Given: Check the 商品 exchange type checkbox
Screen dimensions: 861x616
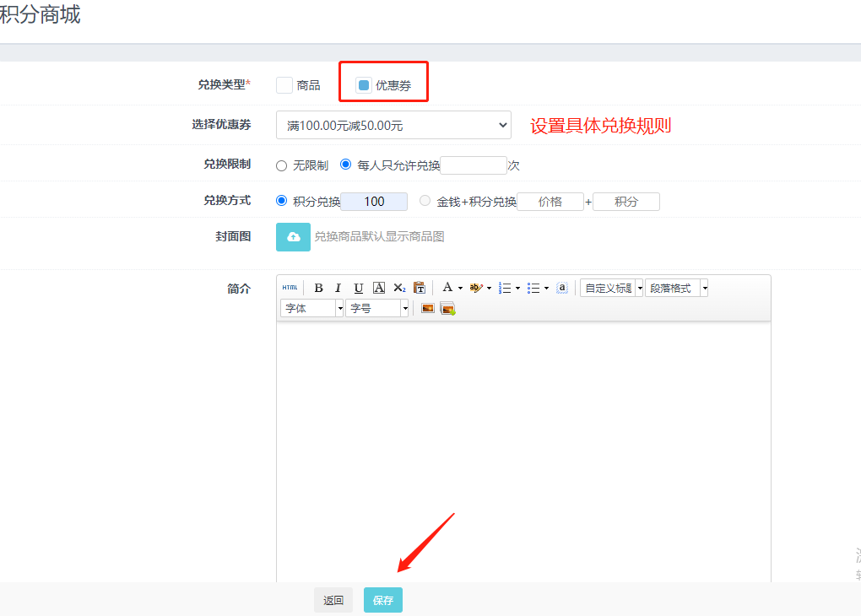Looking at the screenshot, I should 284,85.
